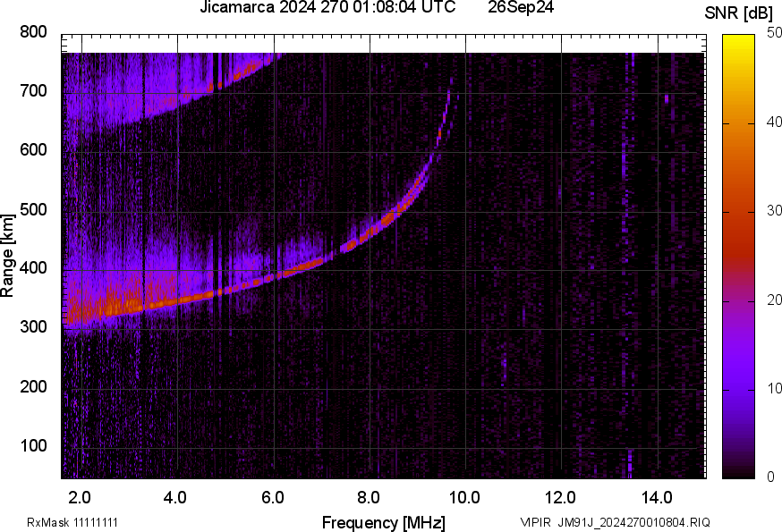Click the Frequency [MHz] axis label
The image size is (782, 532).
(383, 522)
